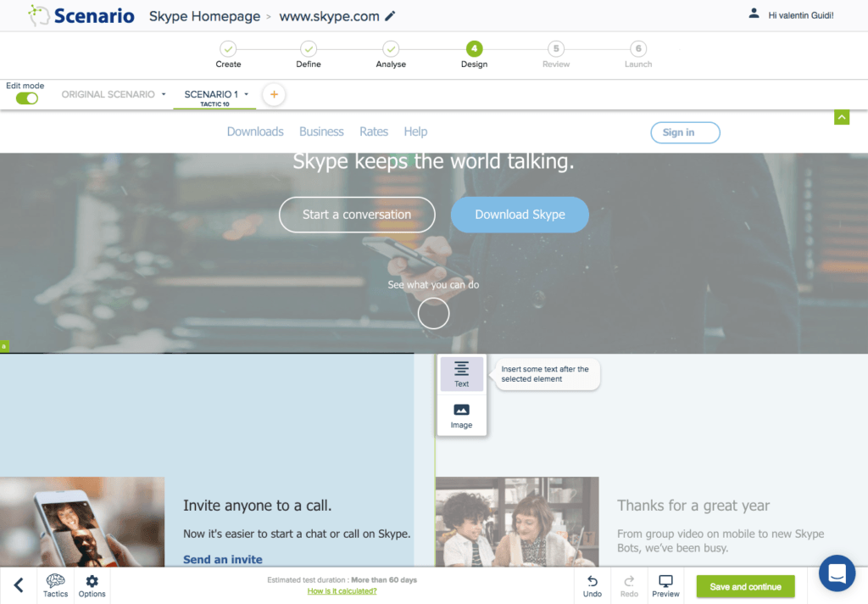Screen dimensions: 868x604
Task: Select step 4 Design circle
Action: (474, 48)
